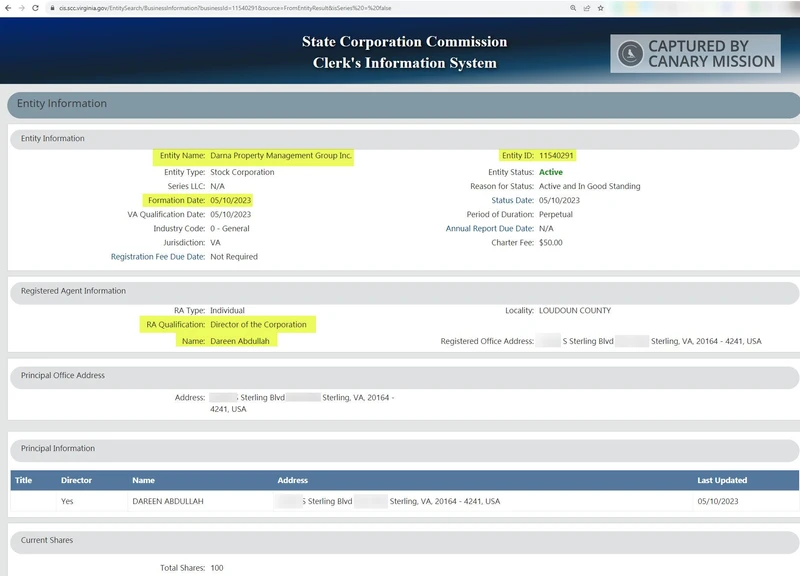
Task: Click the zoom magnifier icon in address bar
Action: (x=573, y=7)
